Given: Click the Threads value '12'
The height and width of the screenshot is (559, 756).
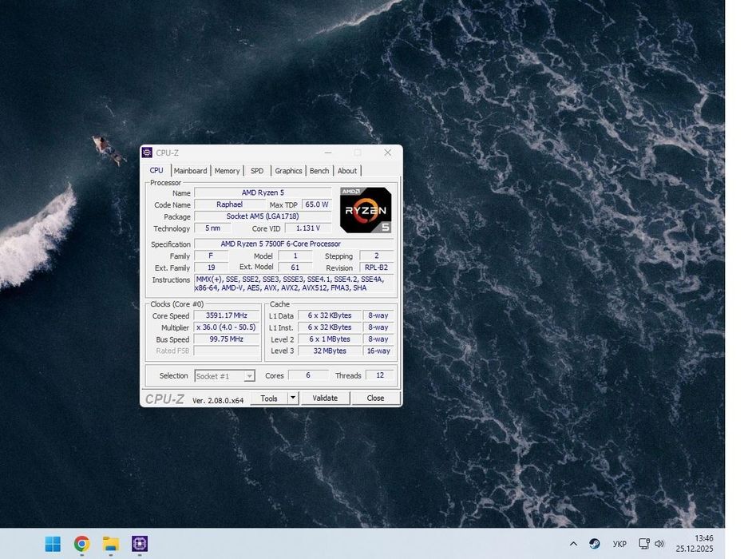Looking at the screenshot, I should coord(380,375).
